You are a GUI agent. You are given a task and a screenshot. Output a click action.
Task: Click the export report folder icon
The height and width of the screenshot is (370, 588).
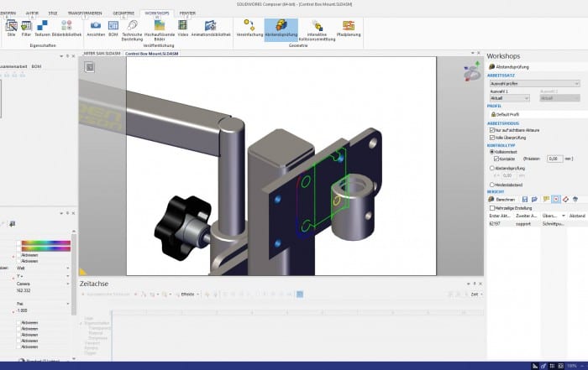point(534,199)
